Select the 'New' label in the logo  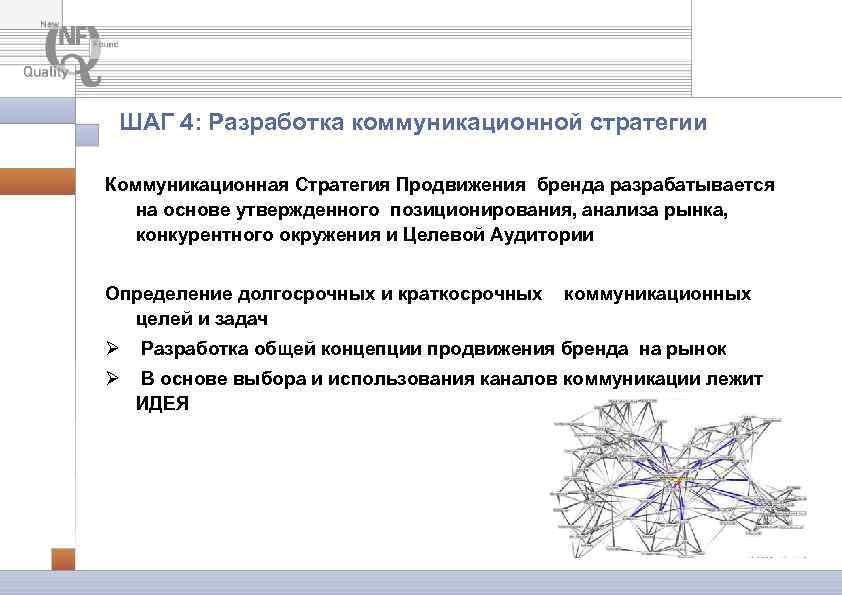pyautogui.click(x=49, y=23)
